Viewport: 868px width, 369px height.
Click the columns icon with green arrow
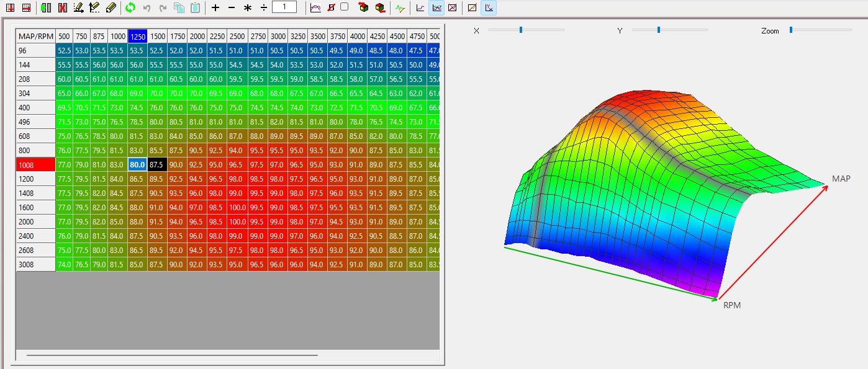point(47,8)
